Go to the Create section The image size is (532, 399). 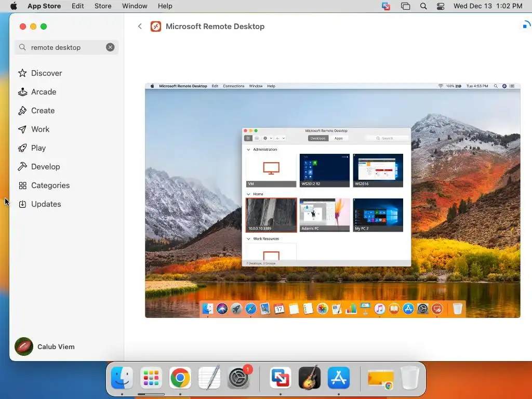click(x=36, y=110)
